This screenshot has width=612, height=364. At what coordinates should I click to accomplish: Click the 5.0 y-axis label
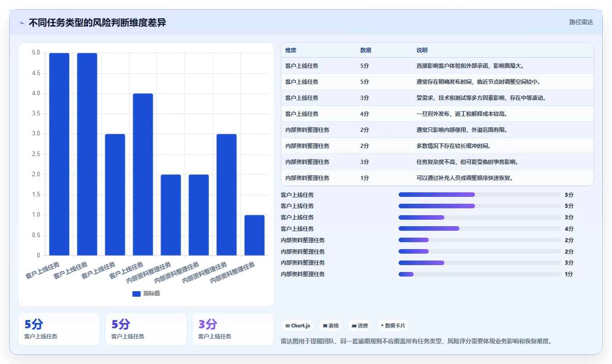[36, 53]
